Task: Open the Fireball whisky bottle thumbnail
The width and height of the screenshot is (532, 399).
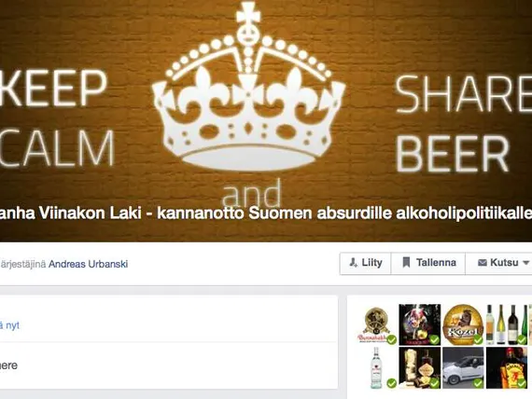Action: (507, 368)
